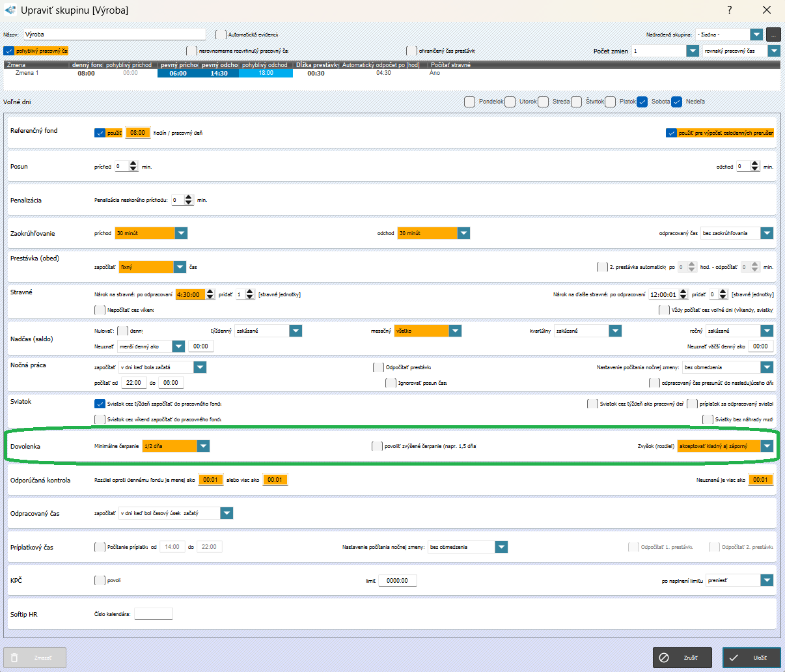
Task: Click the Dĺžka prestávky column header
Action: coord(317,65)
